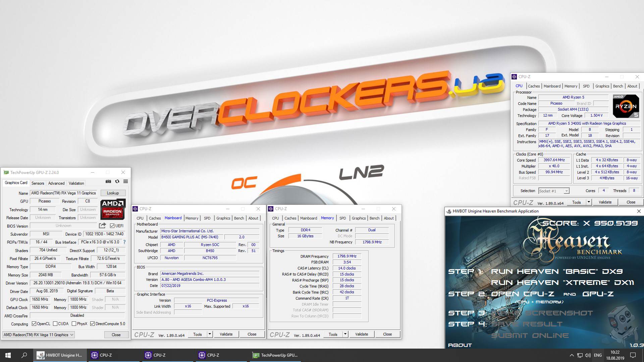Toggle the UEFI checkbox in GPU-Z

112,226
